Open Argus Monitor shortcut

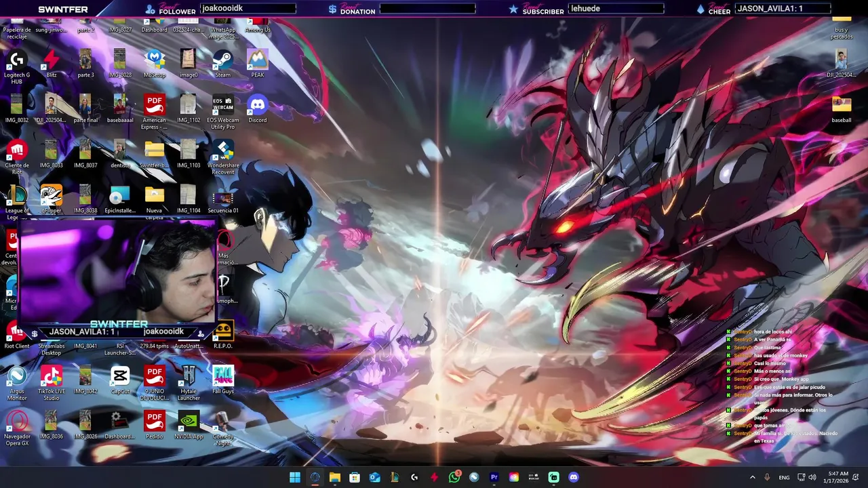point(17,383)
